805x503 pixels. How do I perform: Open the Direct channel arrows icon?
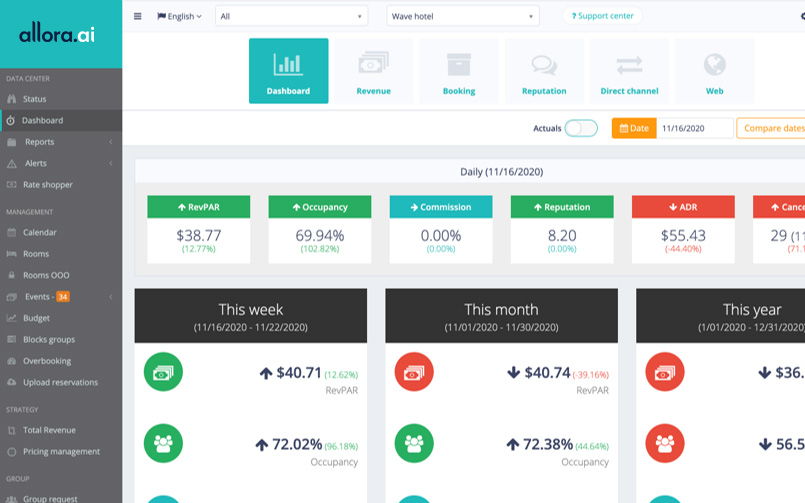(629, 66)
